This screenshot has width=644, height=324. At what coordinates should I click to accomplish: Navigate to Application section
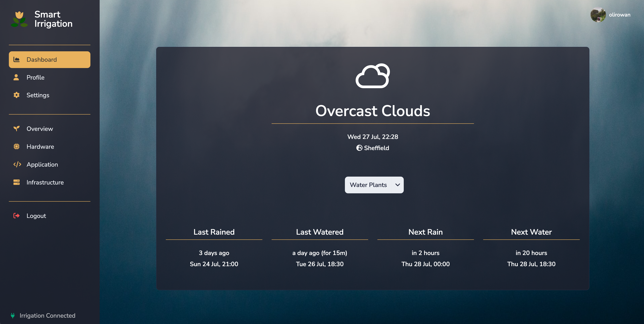49,164
